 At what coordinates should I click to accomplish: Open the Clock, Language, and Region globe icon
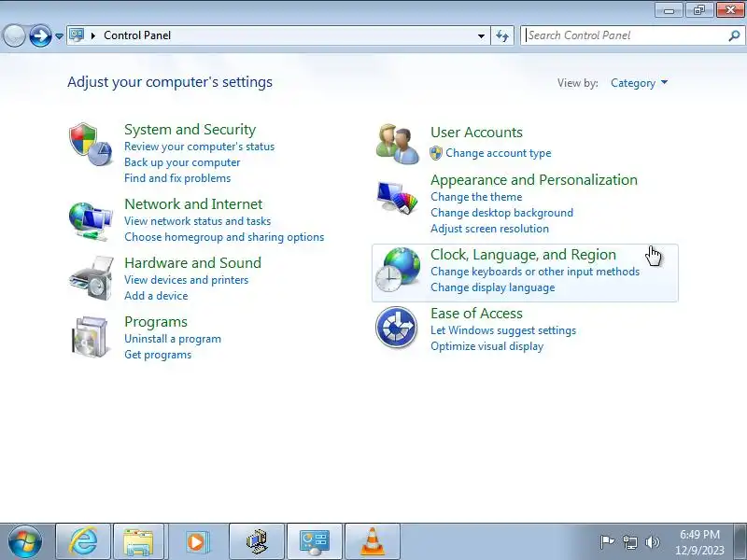click(x=398, y=270)
